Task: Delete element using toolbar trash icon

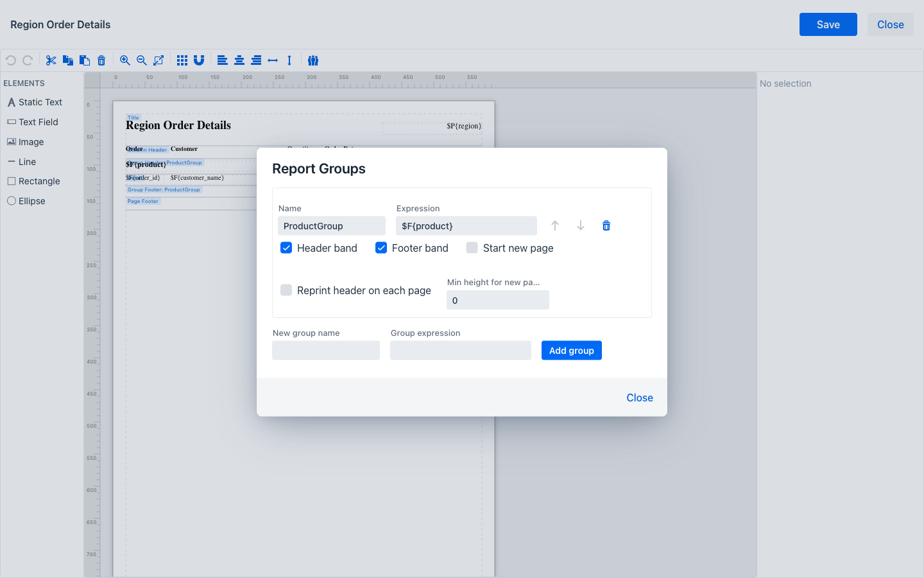Action: (x=101, y=60)
